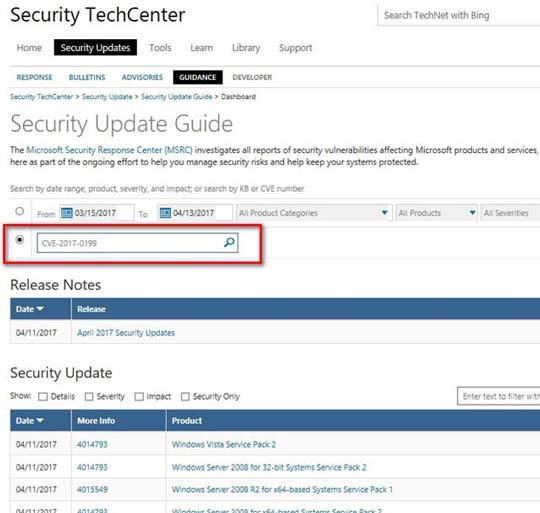Switch to the Security Updates tab
Screen dimensions: 540x513
[x=95, y=48]
